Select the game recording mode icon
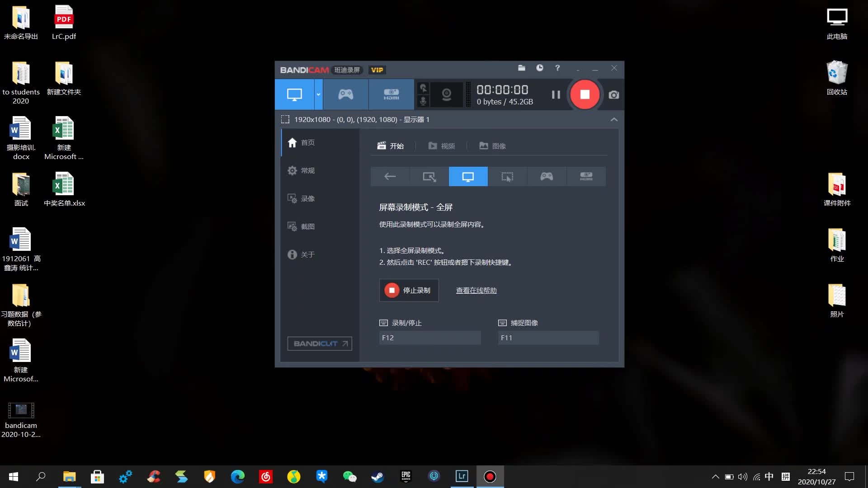Image resolution: width=868 pixels, height=488 pixels. 547,176
